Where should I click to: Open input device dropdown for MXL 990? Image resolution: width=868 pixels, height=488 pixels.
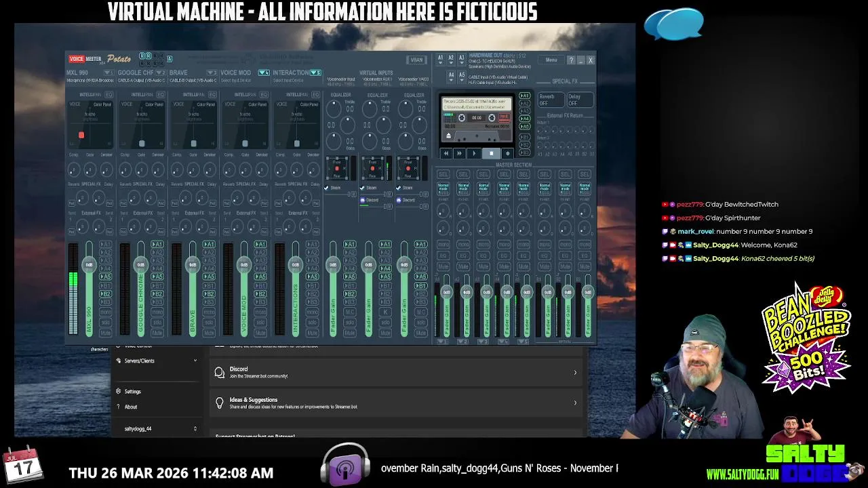pos(108,73)
